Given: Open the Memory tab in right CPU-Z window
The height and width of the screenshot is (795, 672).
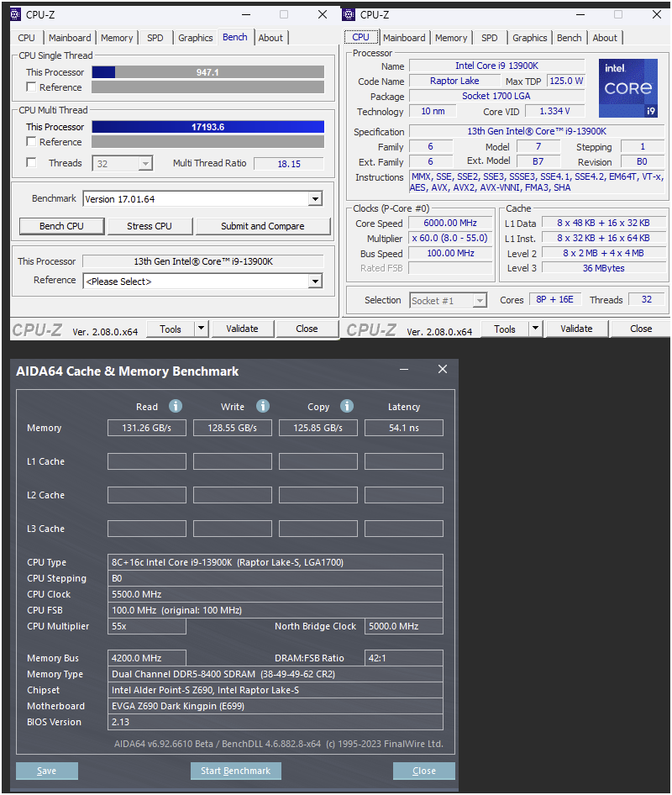Looking at the screenshot, I should point(451,38).
